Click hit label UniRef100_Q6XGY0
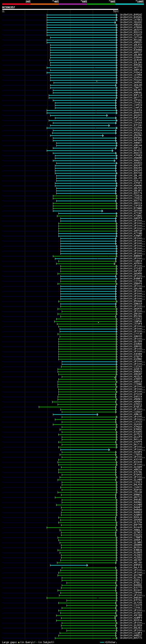The width and height of the screenshot is (146, 644). [x=131, y=30]
